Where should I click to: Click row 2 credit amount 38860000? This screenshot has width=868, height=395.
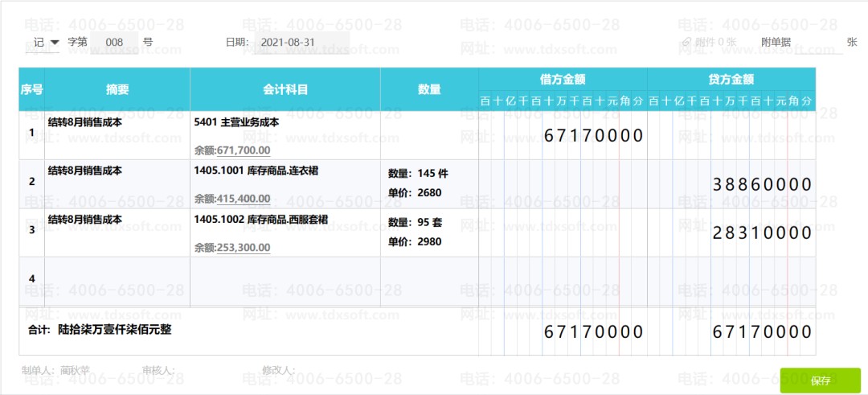click(762, 184)
